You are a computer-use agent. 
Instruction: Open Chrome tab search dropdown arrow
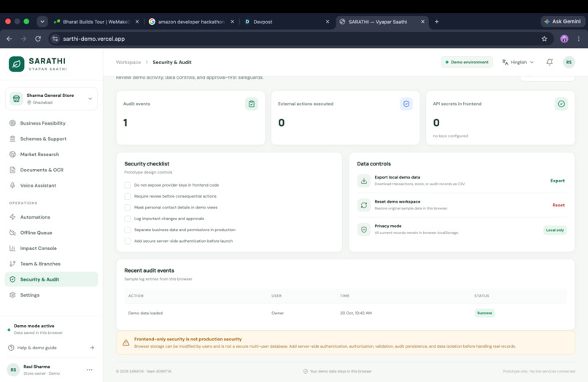click(42, 22)
